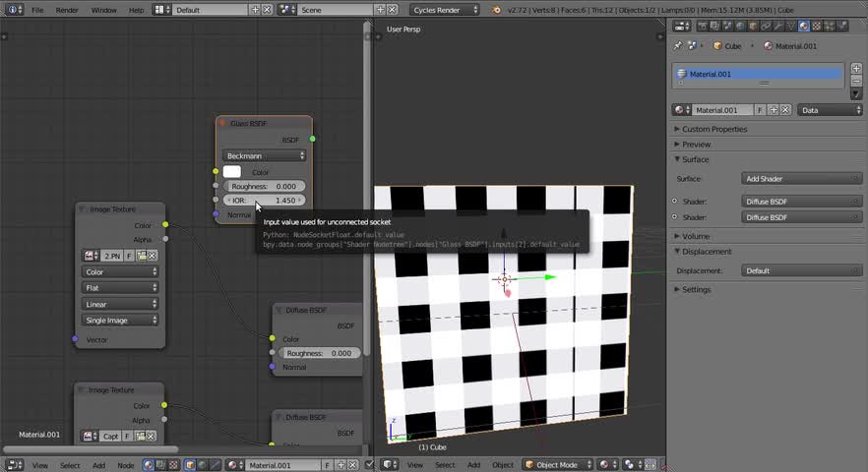Remove material slot with minus button

856,82
